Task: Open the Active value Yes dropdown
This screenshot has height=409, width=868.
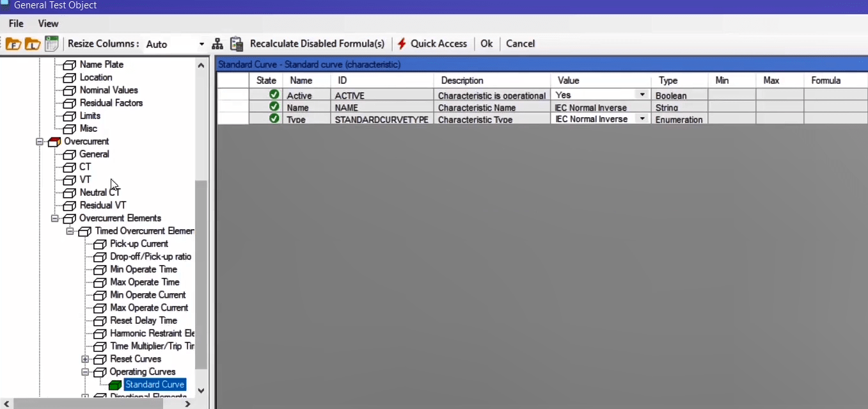Action: 642,95
